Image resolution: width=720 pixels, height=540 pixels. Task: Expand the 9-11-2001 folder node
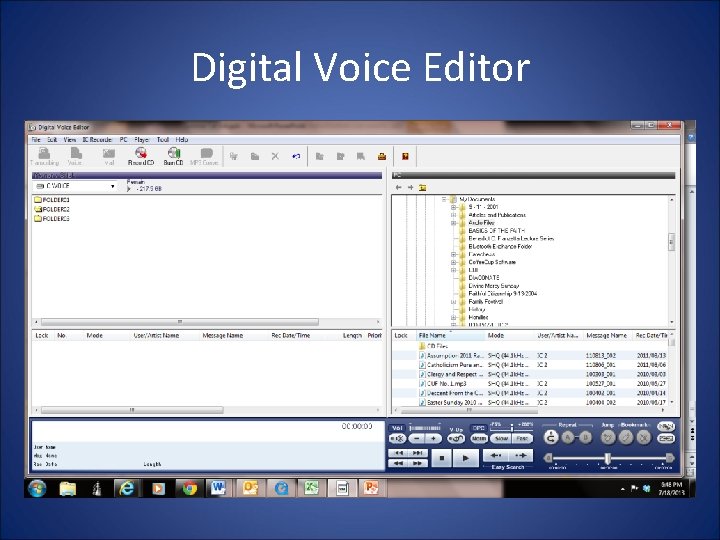click(x=454, y=207)
